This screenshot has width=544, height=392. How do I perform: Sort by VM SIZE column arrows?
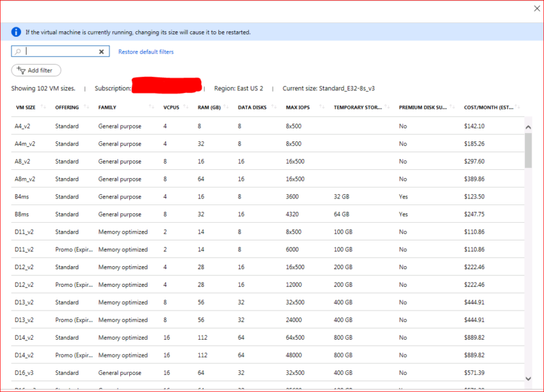(44, 107)
